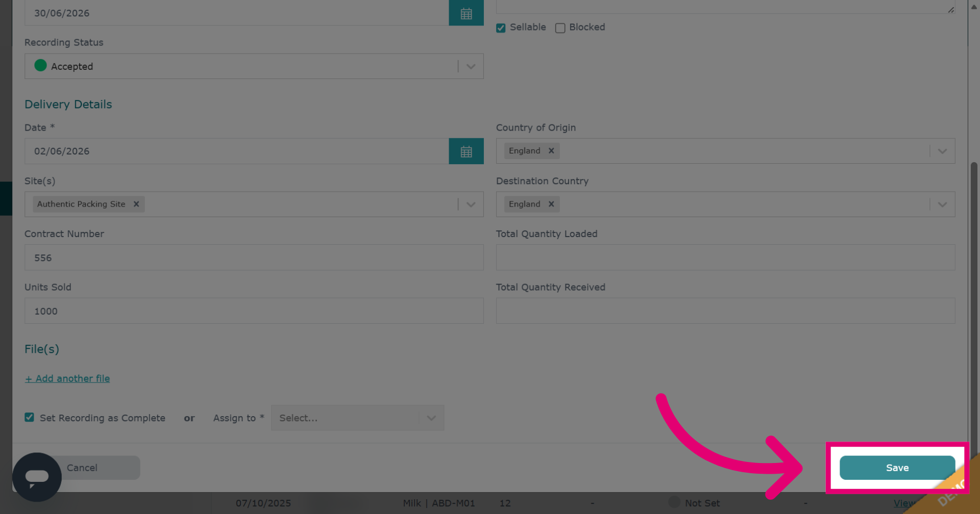Remove England from Country of Origin
The width and height of the screenshot is (980, 514).
pos(551,151)
